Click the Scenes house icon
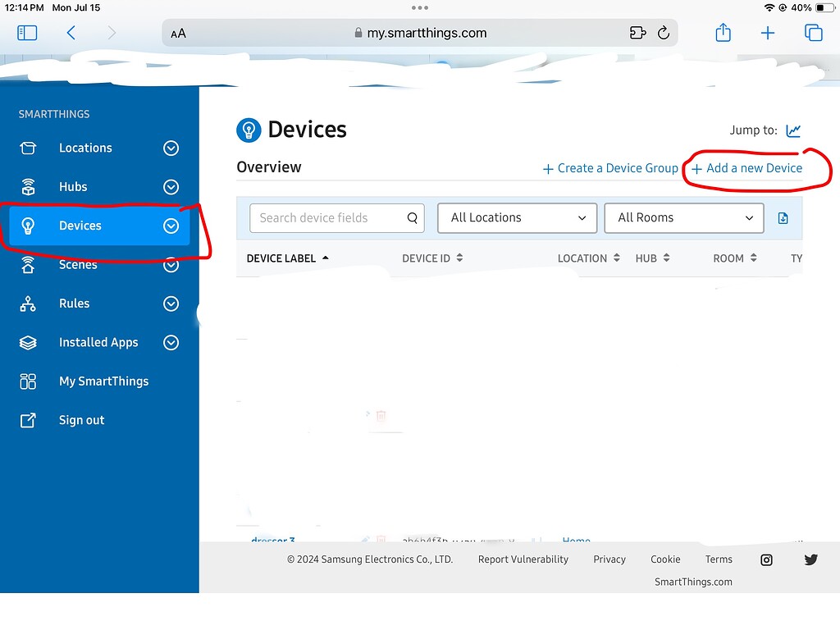 tap(30, 264)
